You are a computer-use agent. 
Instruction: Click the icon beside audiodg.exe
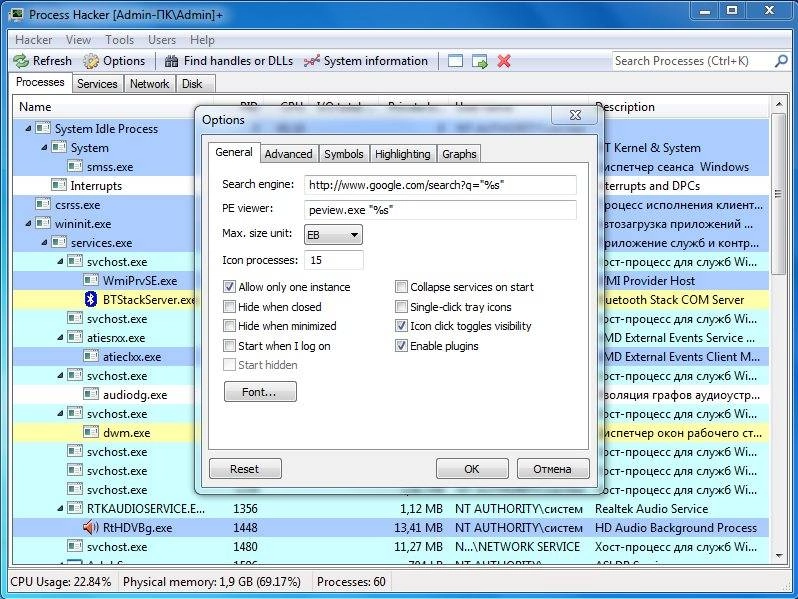(91, 394)
